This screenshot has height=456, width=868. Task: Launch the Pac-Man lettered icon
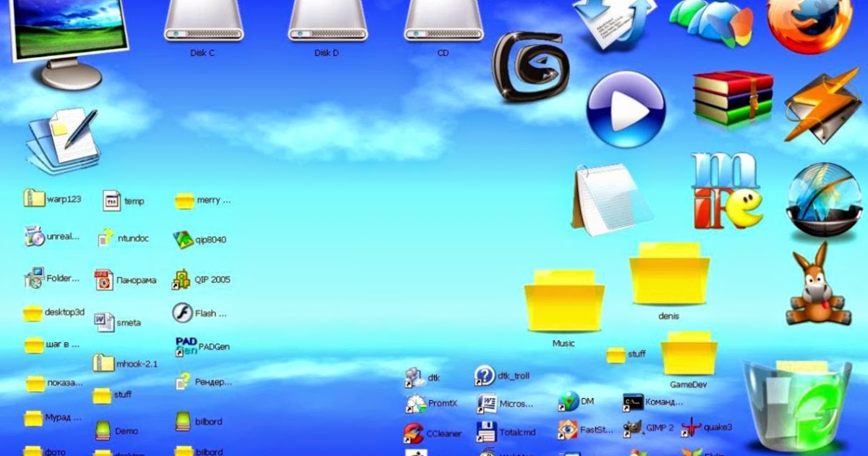(726, 190)
